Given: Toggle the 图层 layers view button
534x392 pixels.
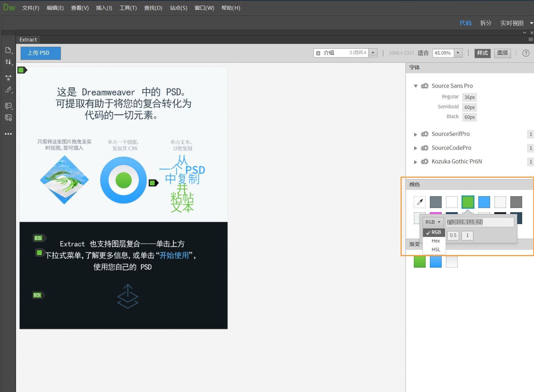Looking at the screenshot, I should (x=502, y=53).
